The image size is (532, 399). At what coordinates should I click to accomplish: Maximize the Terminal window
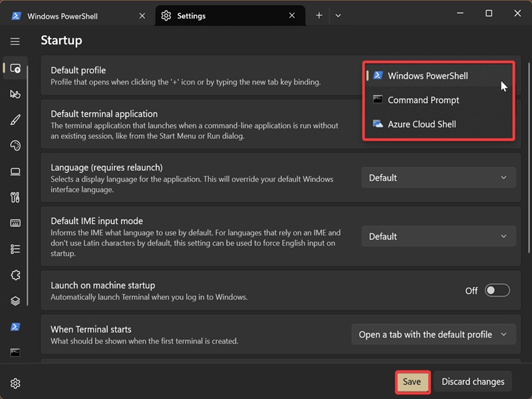[x=489, y=13]
